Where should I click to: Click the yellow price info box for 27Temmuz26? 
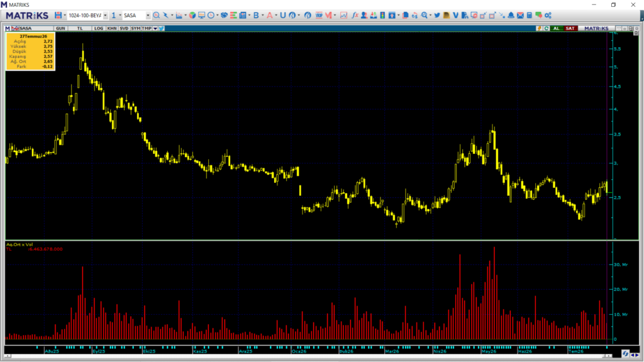(30, 52)
